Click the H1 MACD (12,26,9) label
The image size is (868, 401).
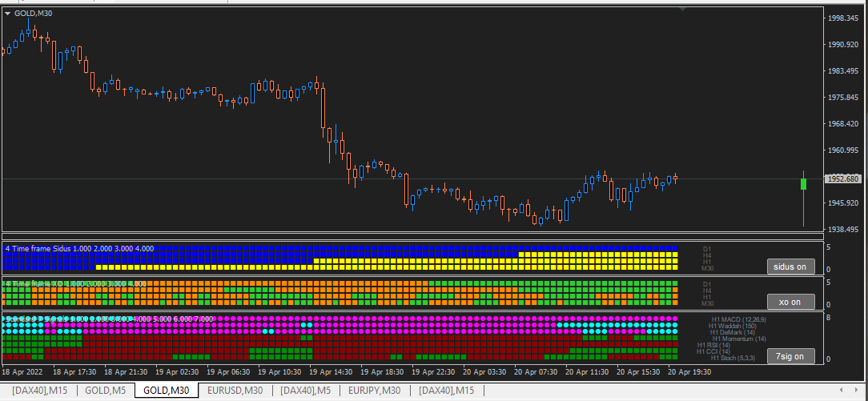[739, 319]
